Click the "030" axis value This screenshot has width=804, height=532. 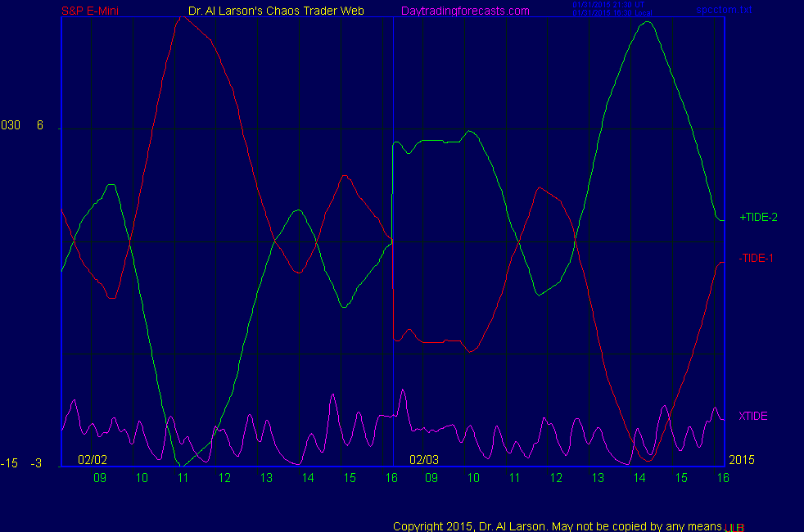(11, 125)
